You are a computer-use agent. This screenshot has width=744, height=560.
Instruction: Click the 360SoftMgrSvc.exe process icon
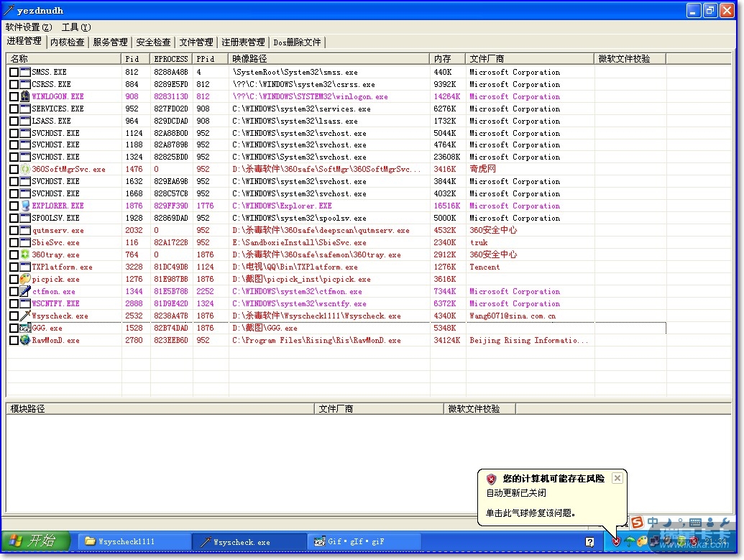pyautogui.click(x=25, y=170)
